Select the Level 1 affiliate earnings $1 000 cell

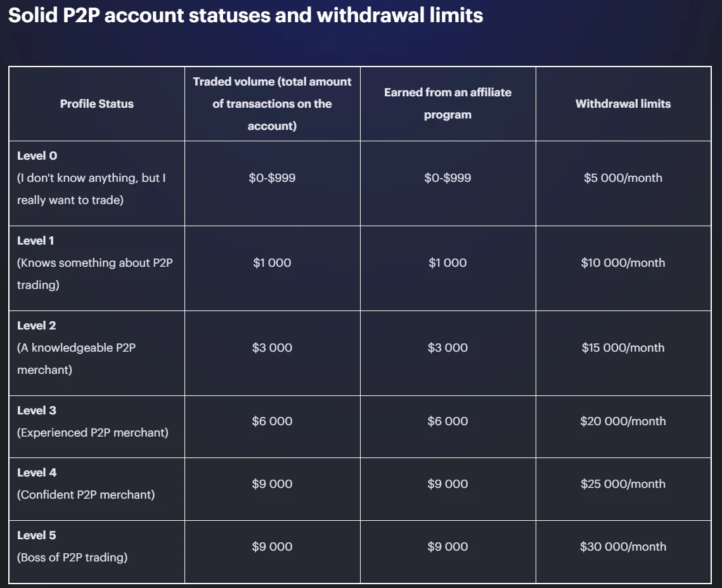[448, 263]
